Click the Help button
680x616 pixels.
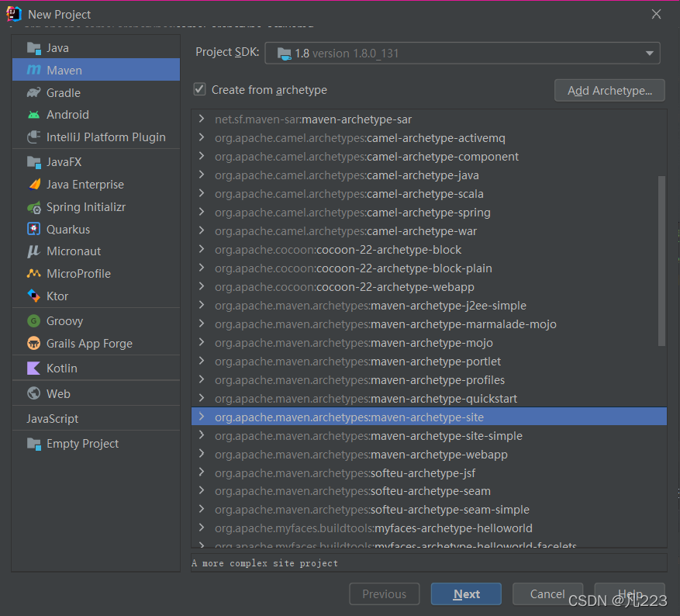coord(630,594)
